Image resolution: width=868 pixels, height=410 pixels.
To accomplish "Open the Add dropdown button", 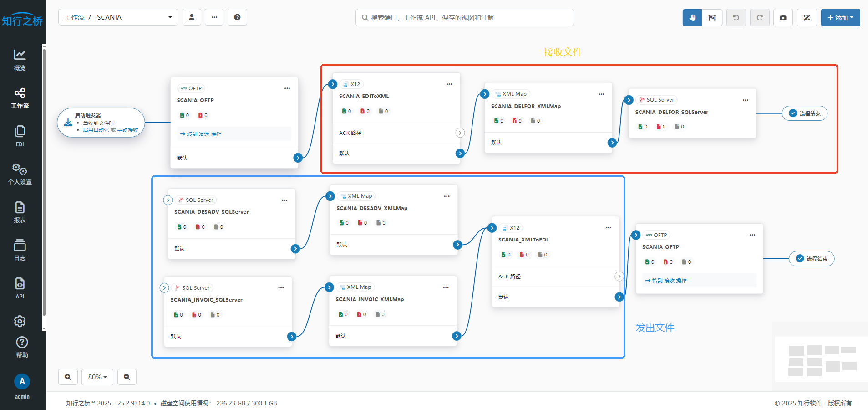I will (x=840, y=18).
